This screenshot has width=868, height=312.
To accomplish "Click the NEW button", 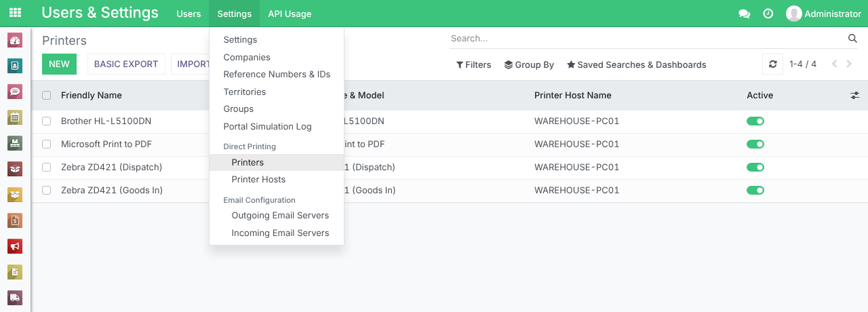I will (59, 64).
